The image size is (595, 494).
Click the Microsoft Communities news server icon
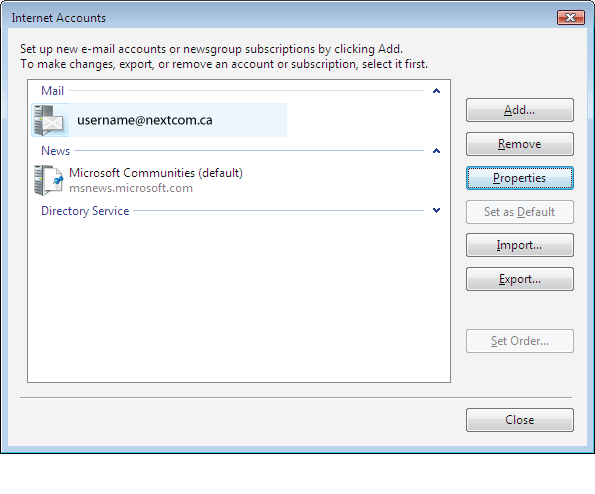pyautogui.click(x=48, y=180)
